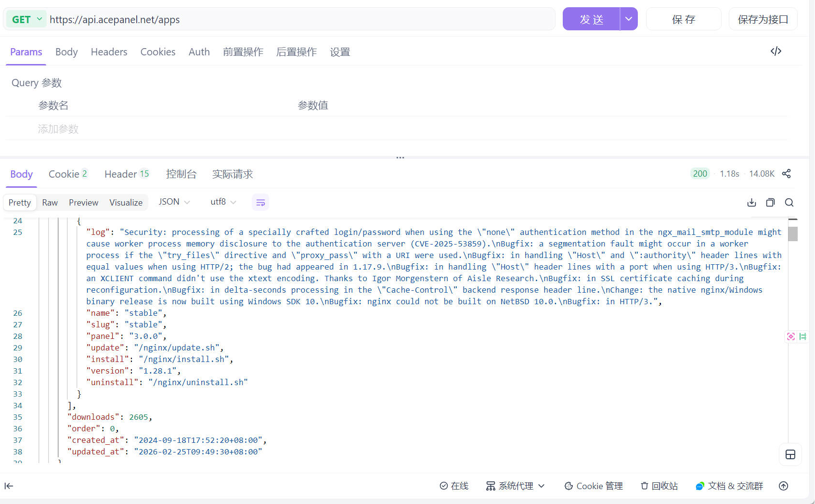This screenshot has height=504, width=815.
Task: Click the 发送 send button
Action: pos(591,19)
